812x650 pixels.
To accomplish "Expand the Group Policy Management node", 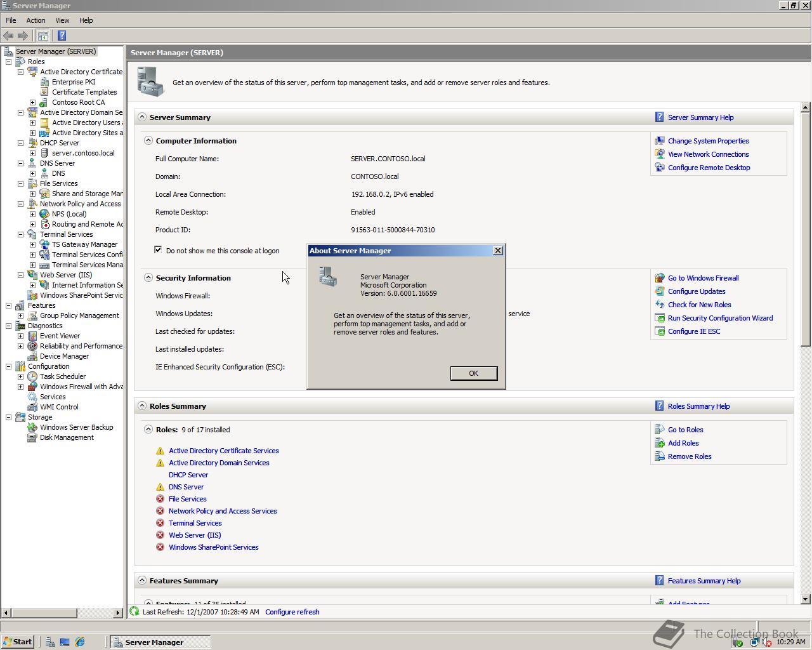I will pos(20,315).
